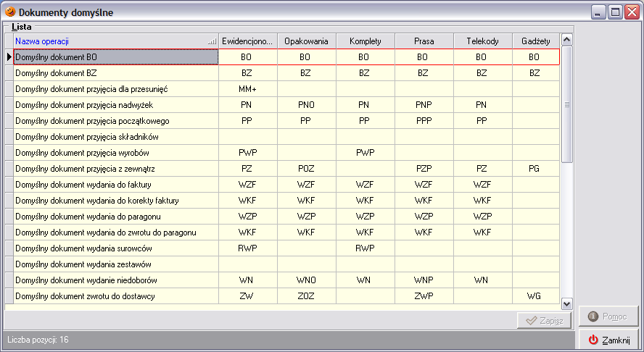Click the empty Gadżety cell in przyjęcia nadwyżek row

coord(536,105)
